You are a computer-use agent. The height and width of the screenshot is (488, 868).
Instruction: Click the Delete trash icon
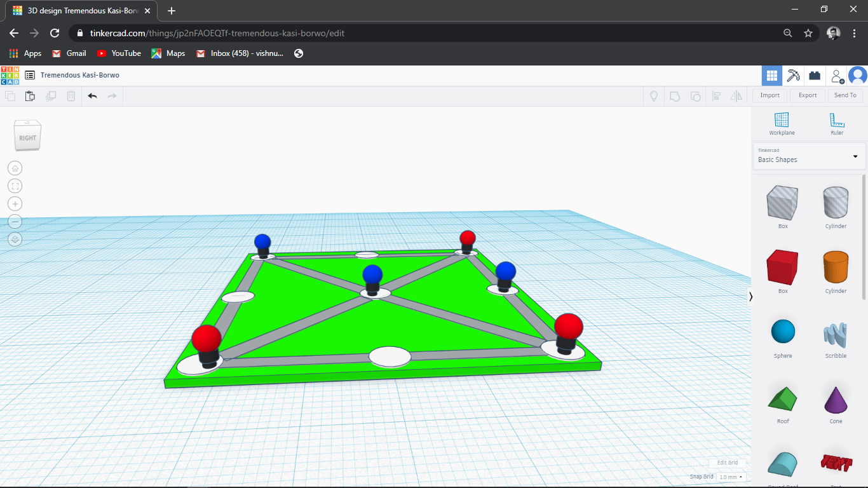(71, 96)
